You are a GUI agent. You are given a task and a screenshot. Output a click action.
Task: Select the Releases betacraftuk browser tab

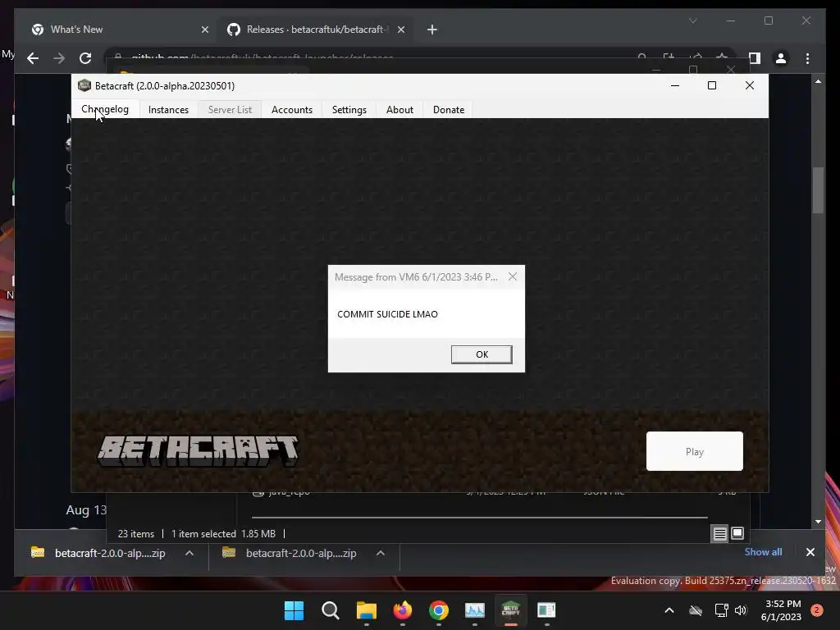pos(315,30)
